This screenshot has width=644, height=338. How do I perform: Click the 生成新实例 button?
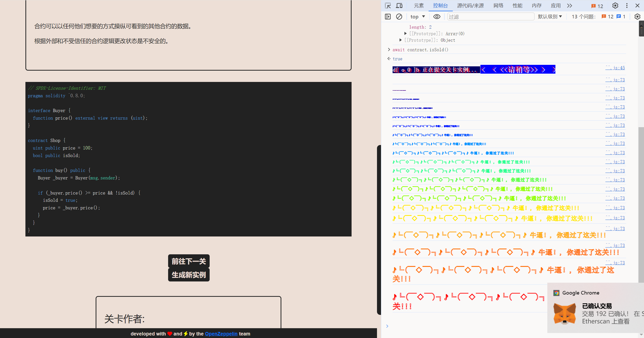tap(189, 275)
